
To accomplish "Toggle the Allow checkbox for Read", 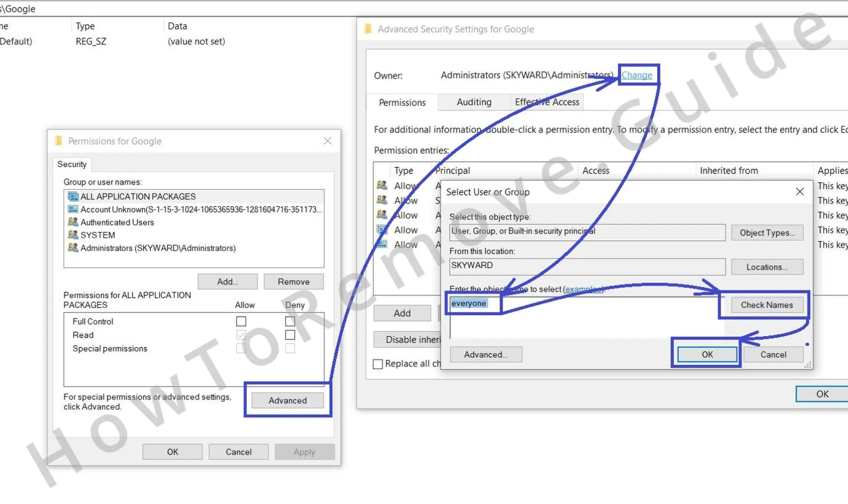I will tap(241, 335).
